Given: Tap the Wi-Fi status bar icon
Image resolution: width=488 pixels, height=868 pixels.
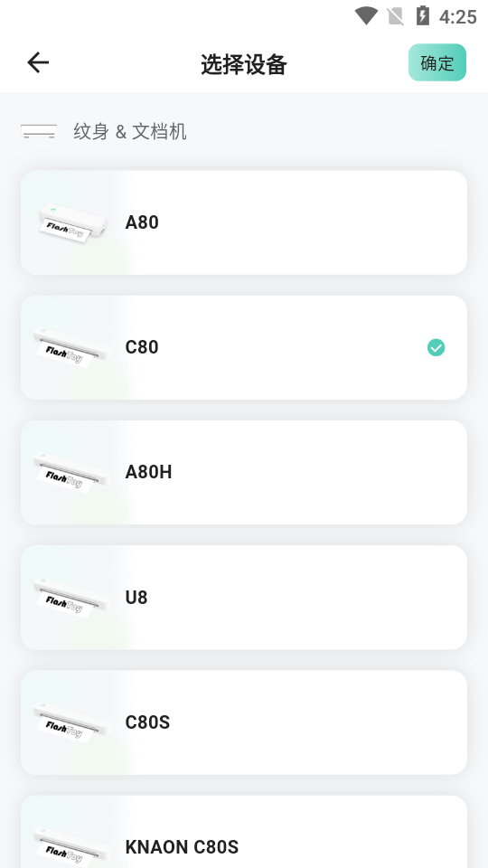Looking at the screenshot, I should pos(366,16).
